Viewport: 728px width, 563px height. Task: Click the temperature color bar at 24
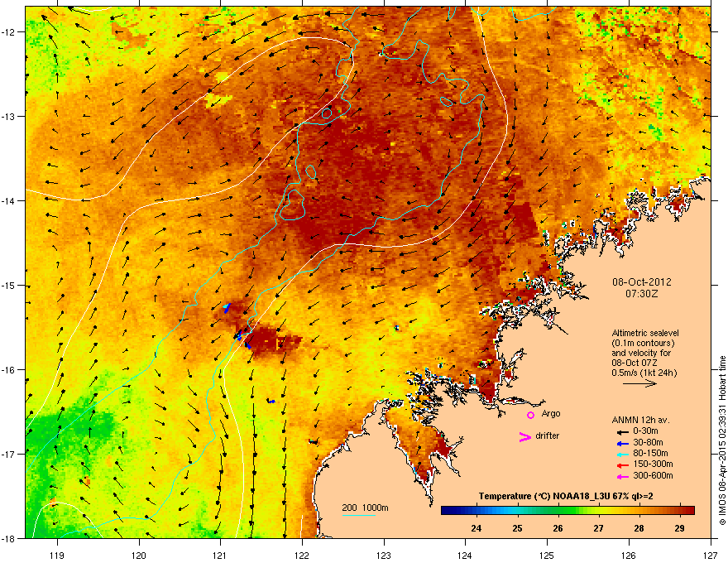(x=477, y=511)
